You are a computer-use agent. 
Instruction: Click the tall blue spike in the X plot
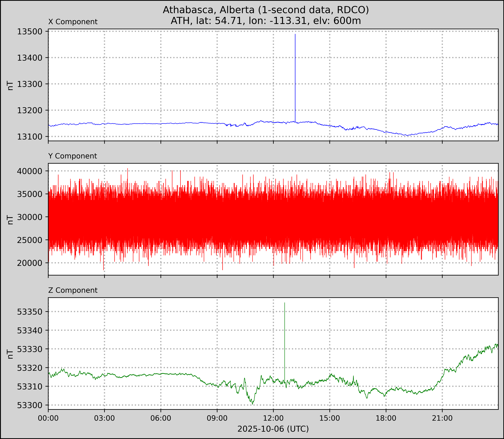(x=295, y=73)
